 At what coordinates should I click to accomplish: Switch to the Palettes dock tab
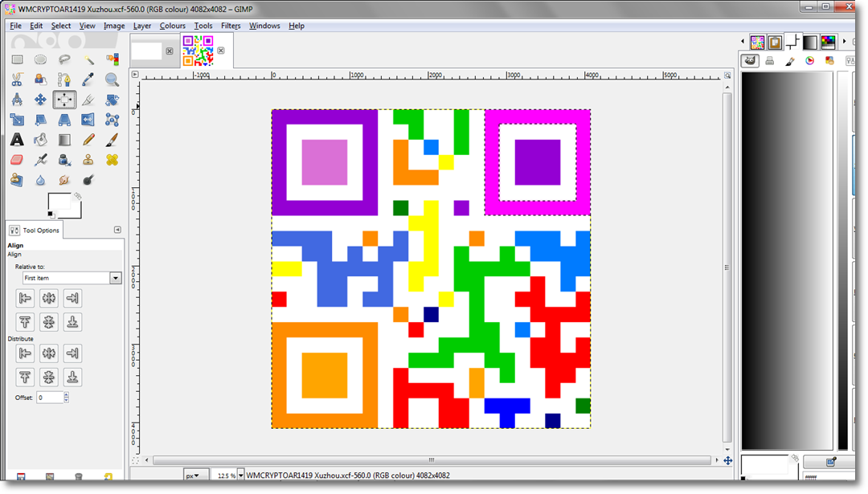pos(828,42)
